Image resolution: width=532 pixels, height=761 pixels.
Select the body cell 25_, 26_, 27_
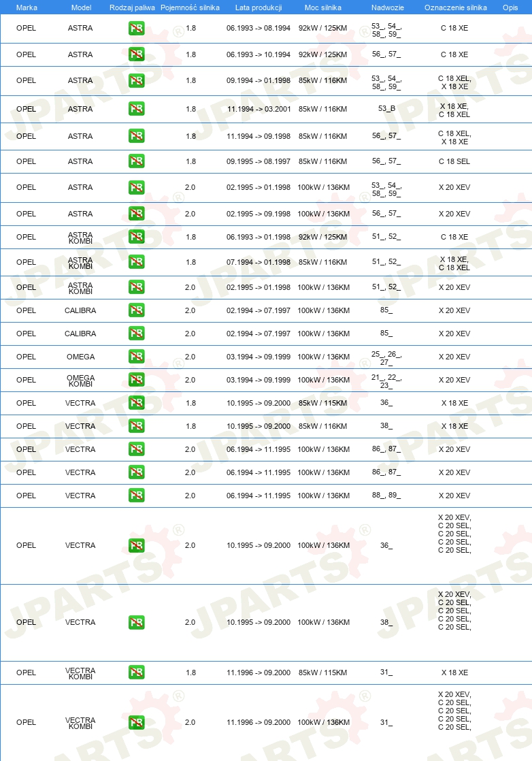pyautogui.click(x=386, y=358)
